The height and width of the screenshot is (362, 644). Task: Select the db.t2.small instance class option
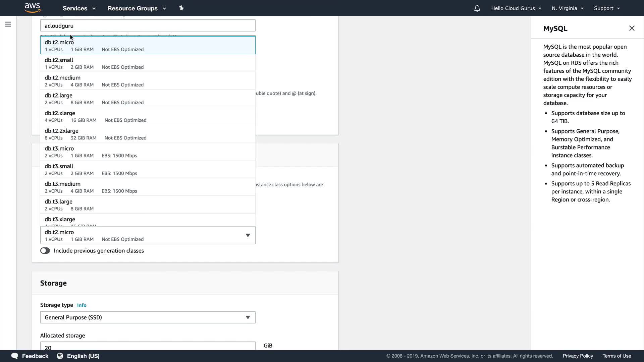[148, 63]
